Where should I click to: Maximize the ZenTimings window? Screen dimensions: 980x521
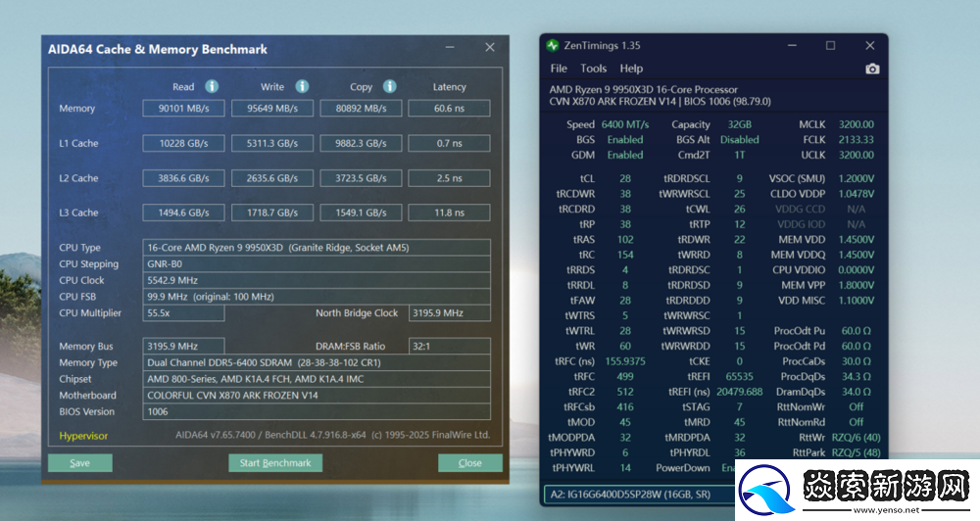point(830,45)
